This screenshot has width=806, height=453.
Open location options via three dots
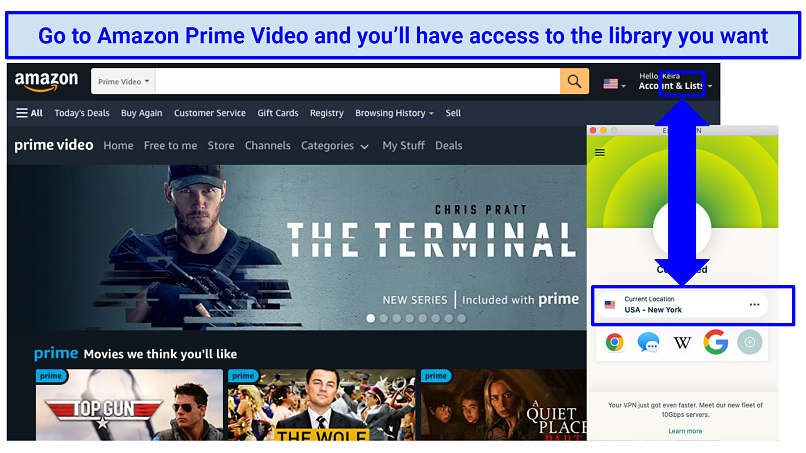tap(754, 304)
